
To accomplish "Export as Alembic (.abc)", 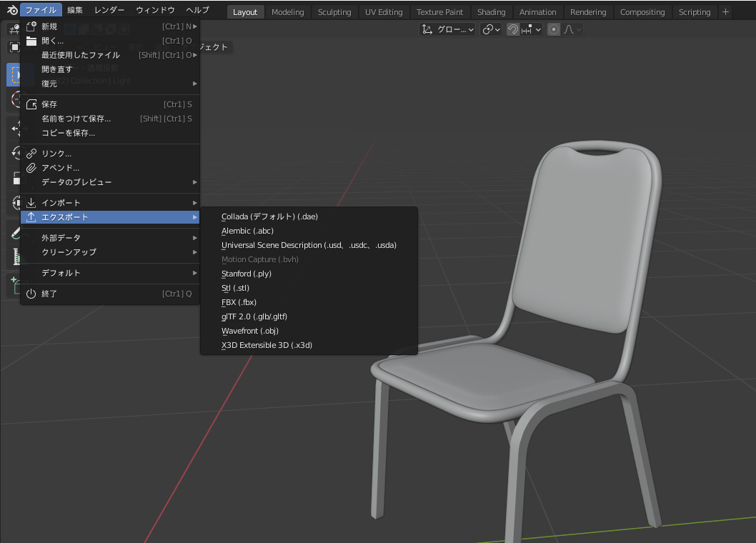I will pyautogui.click(x=309, y=231).
